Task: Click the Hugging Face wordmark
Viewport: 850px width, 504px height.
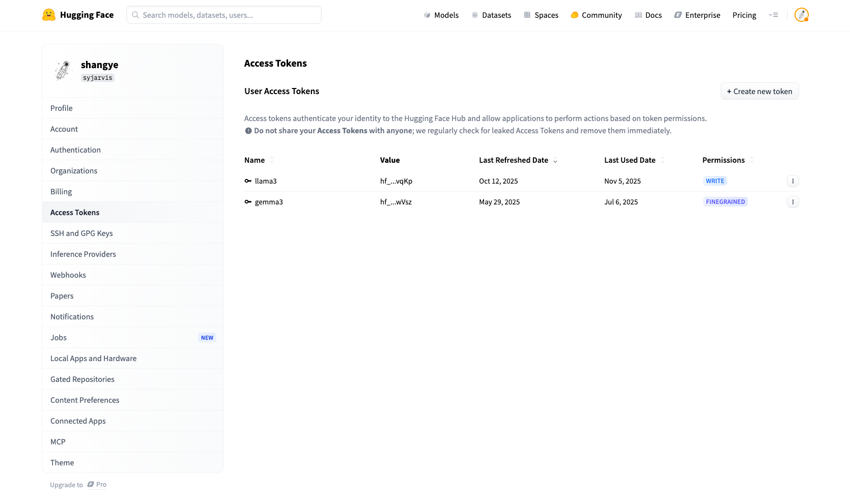Action: pyautogui.click(x=87, y=15)
